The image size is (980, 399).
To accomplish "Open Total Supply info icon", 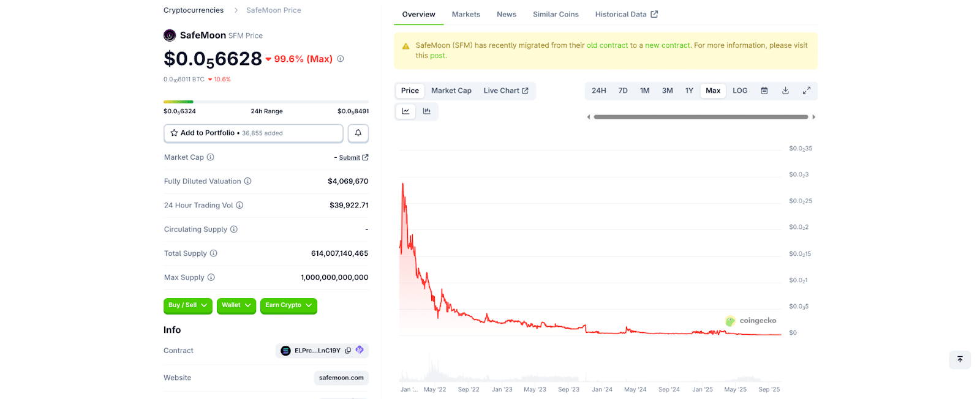I will (x=213, y=253).
